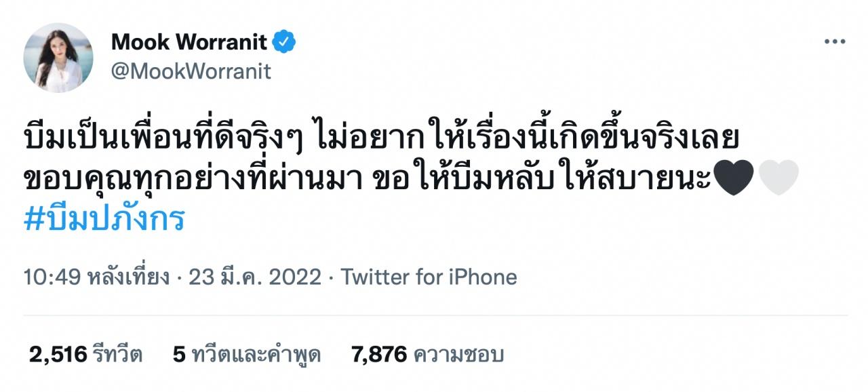
Task: Click the 10:49 หลังเที่ยง timestamp
Action: tap(96, 277)
